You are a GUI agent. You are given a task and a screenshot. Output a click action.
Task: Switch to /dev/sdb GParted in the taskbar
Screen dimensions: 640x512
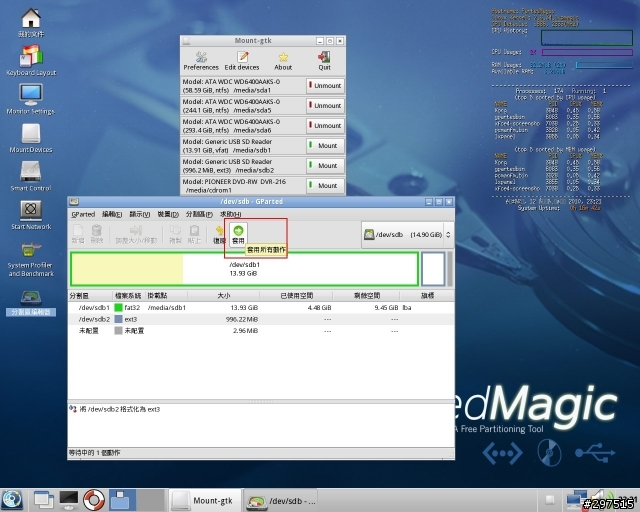281,500
